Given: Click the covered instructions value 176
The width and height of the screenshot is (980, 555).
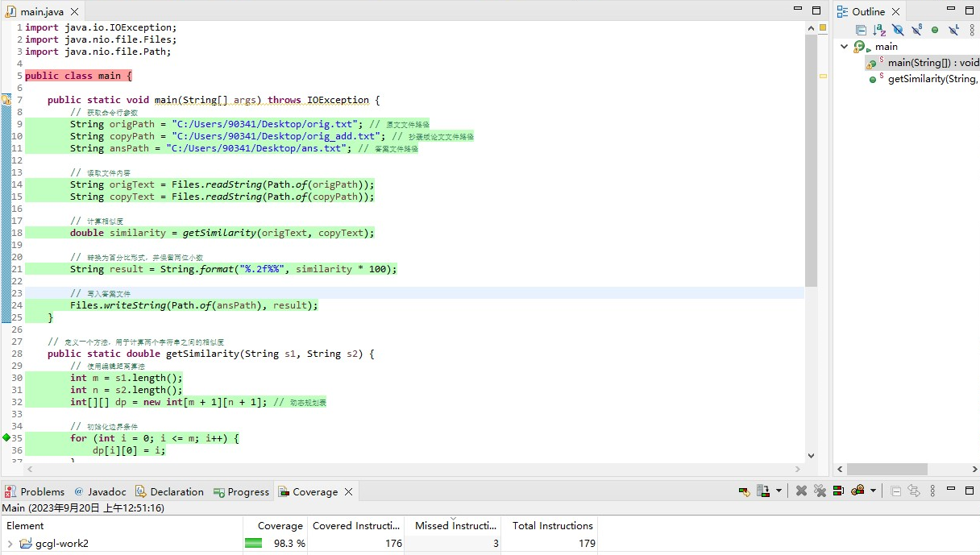Looking at the screenshot, I should (393, 544).
